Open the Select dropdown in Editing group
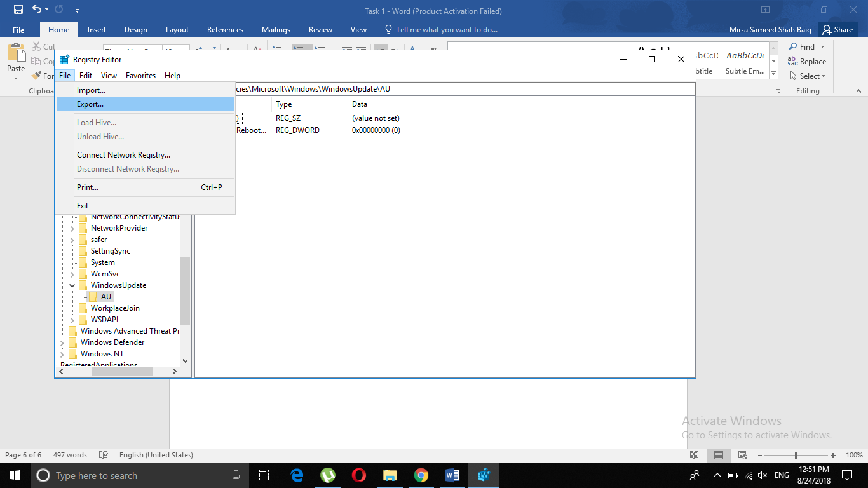868x488 pixels. (807, 76)
